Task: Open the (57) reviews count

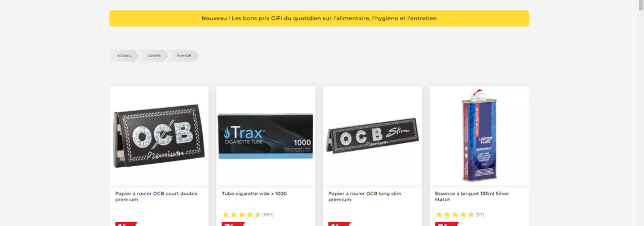Action: click(480, 215)
